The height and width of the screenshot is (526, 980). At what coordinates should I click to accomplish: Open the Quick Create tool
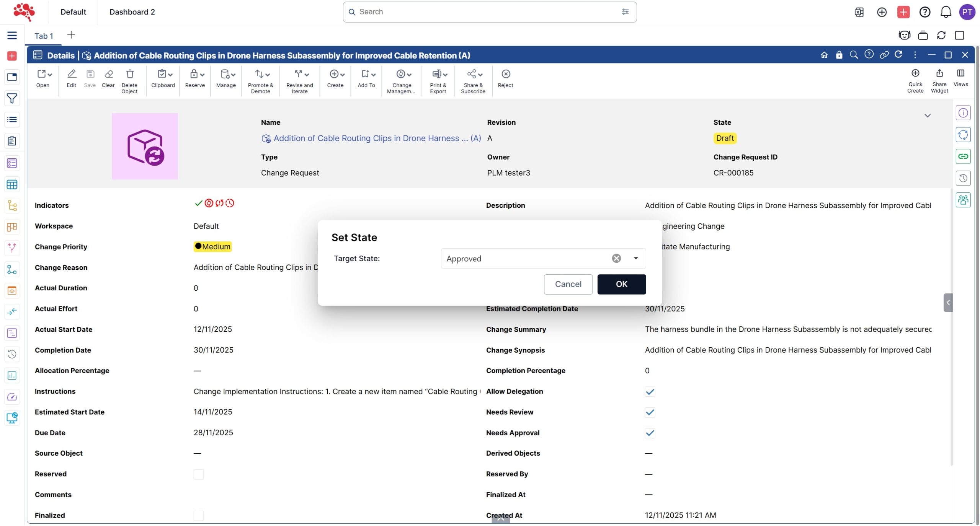pos(915,73)
